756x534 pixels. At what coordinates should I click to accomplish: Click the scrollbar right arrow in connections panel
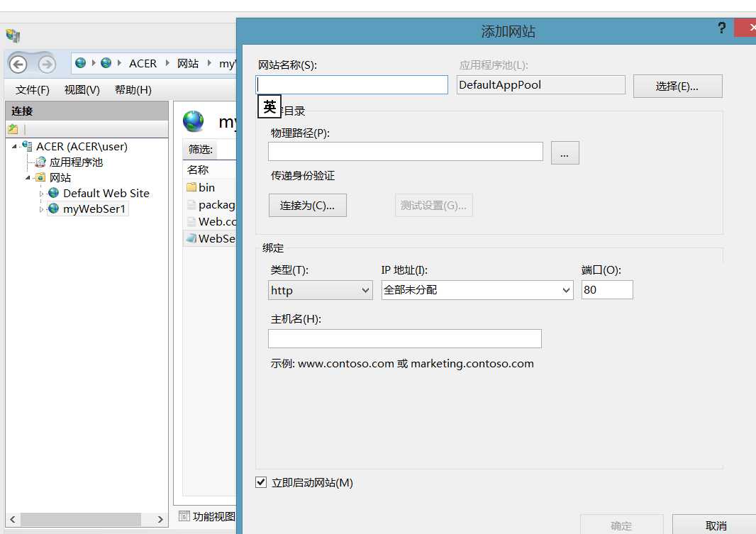coord(160,519)
